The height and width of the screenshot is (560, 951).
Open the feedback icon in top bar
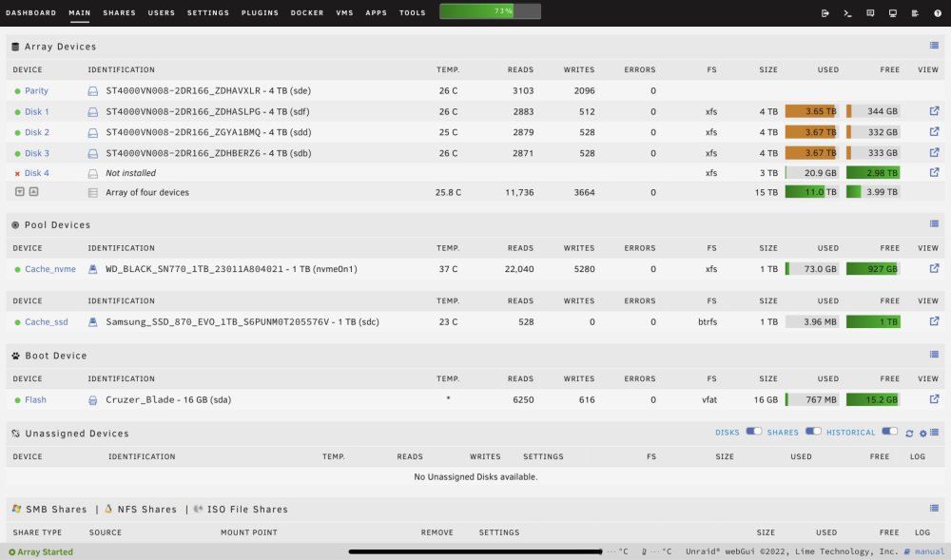pyautogui.click(x=870, y=12)
